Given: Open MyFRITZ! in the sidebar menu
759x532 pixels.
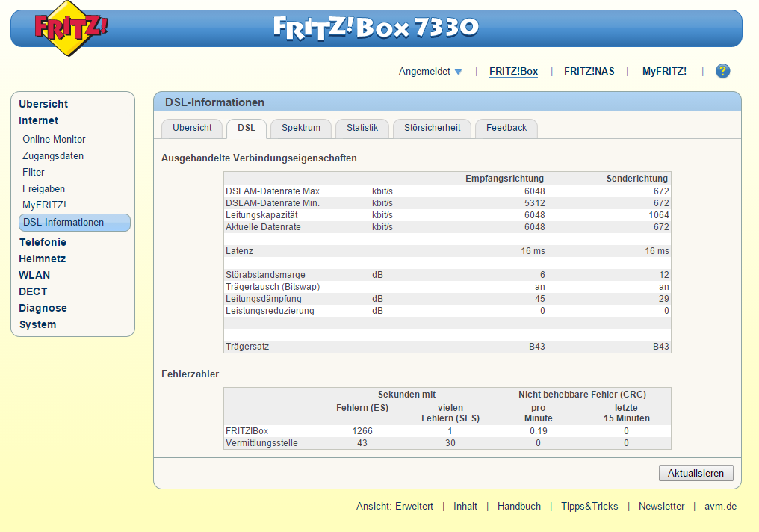Looking at the screenshot, I should pyautogui.click(x=44, y=205).
